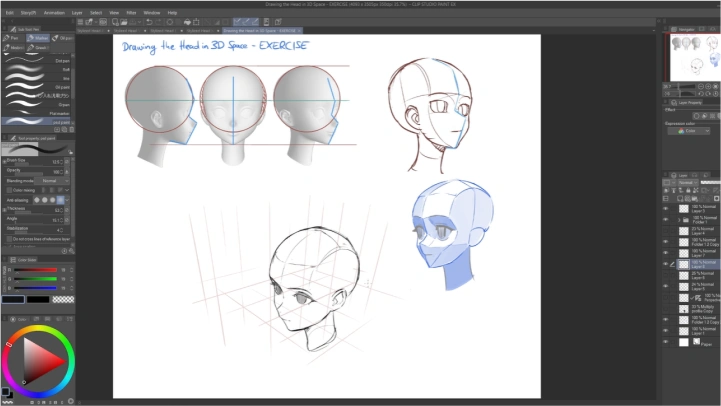This screenshot has height=406, width=721.
Task: Open the Filter menu
Action: point(131,13)
